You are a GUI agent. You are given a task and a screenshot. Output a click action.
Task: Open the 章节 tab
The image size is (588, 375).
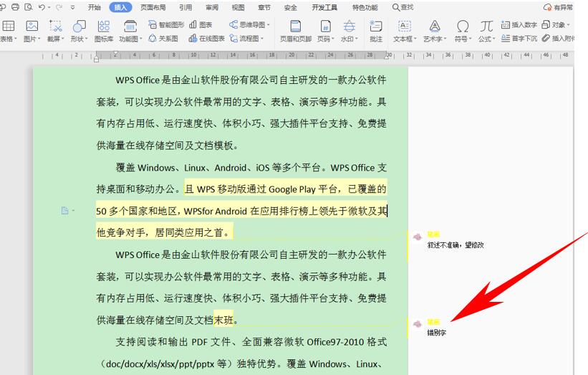click(264, 7)
